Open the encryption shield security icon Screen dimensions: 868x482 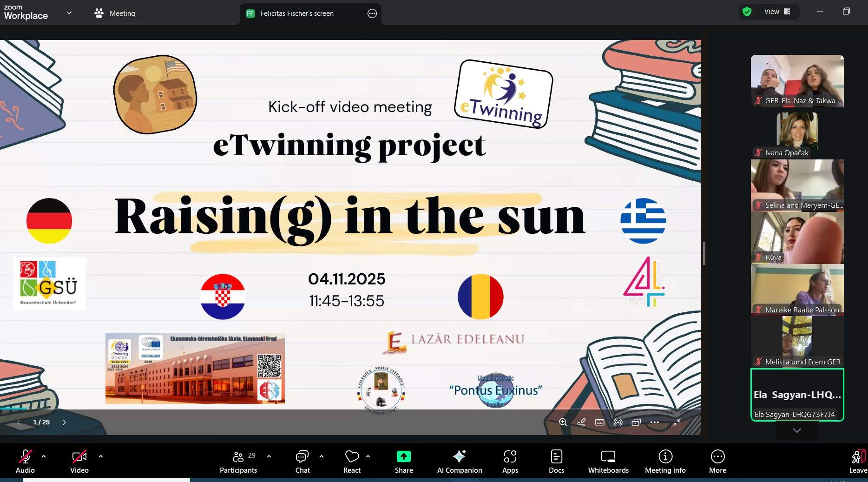click(747, 12)
